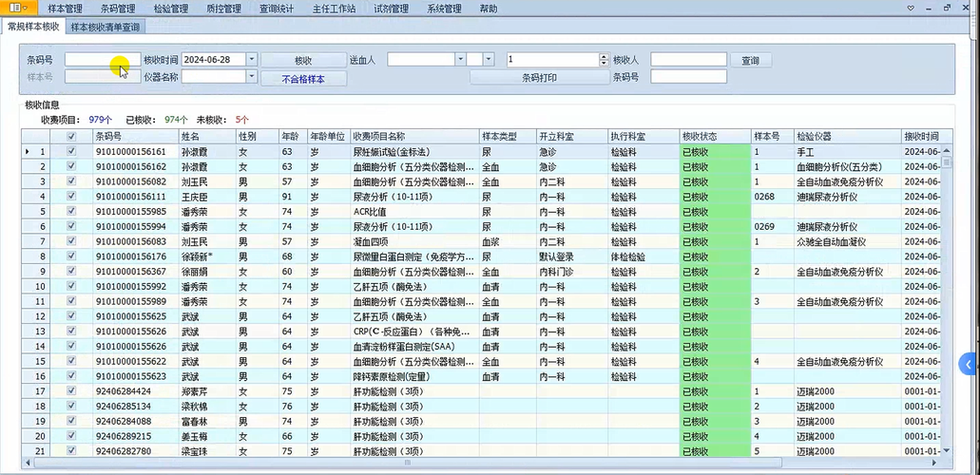
Task: Focus the 条码号 input beside 核收时间
Action: [x=103, y=59]
